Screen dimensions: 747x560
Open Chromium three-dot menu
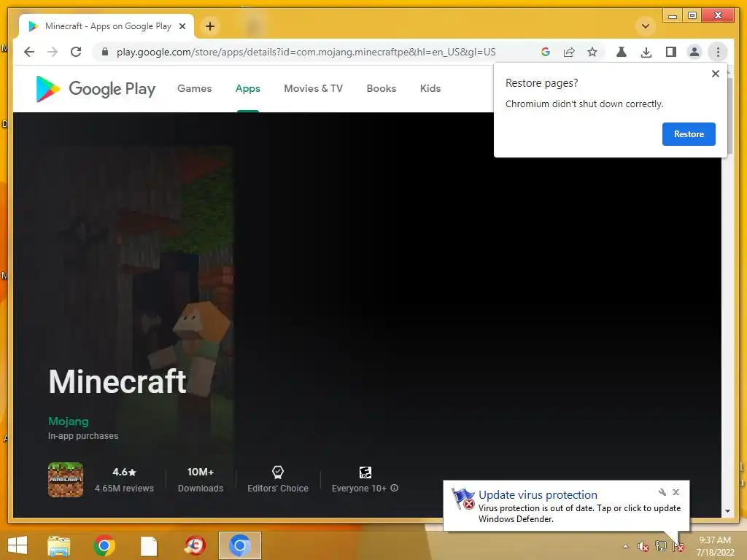718,52
